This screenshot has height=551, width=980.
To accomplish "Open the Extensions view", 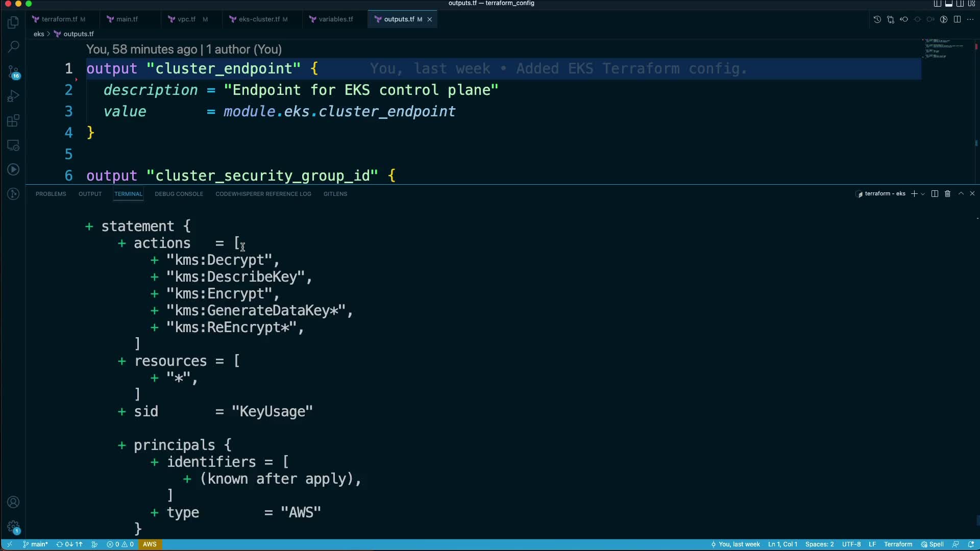I will [14, 121].
